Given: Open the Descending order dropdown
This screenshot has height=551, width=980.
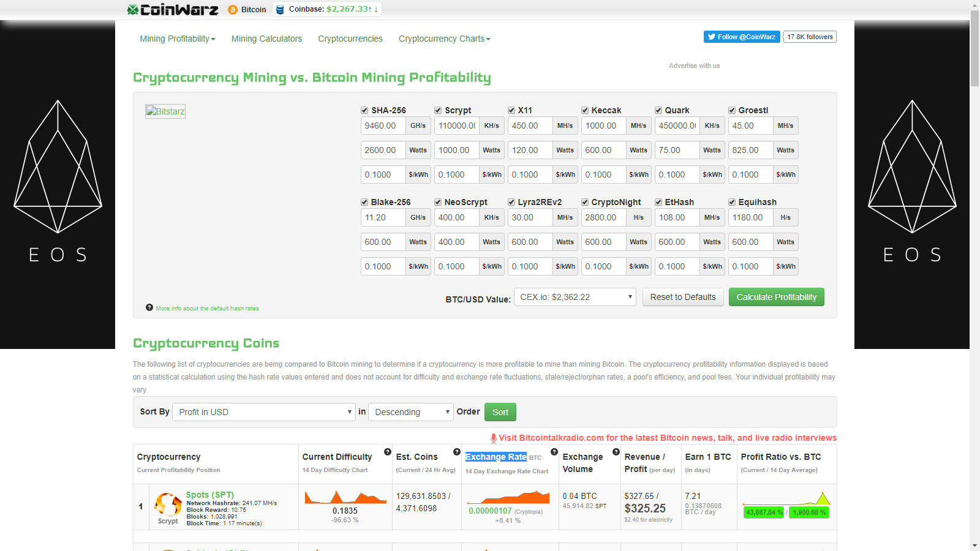Looking at the screenshot, I should pos(410,412).
